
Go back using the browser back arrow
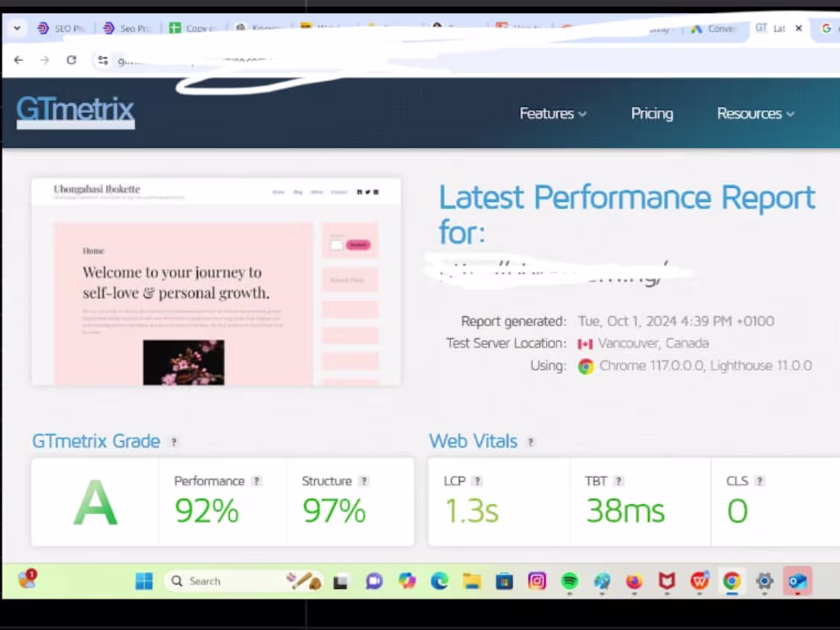pyautogui.click(x=19, y=60)
